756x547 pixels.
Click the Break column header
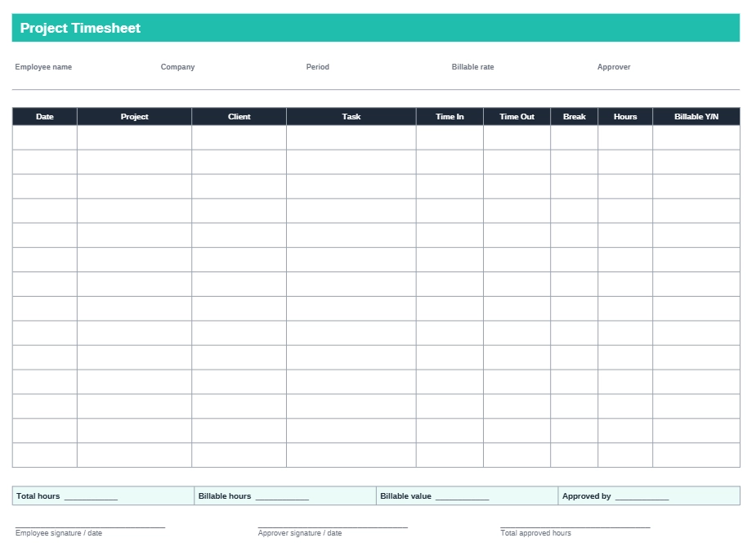tap(575, 117)
